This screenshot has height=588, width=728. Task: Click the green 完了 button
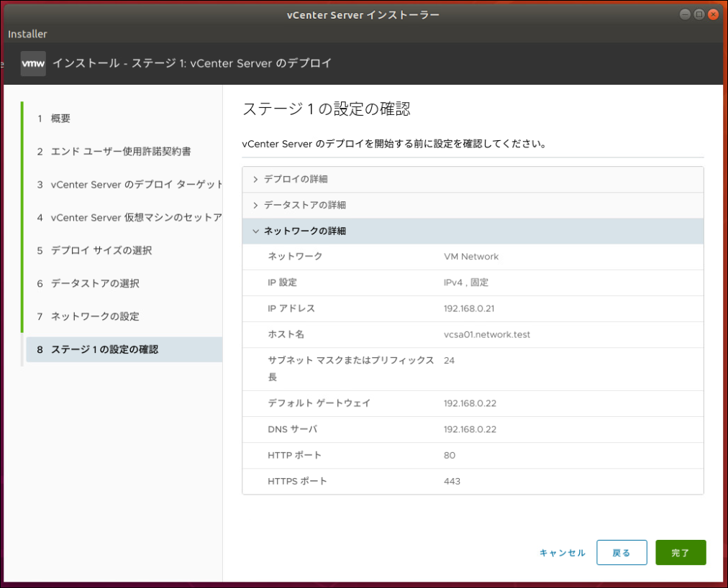681,552
